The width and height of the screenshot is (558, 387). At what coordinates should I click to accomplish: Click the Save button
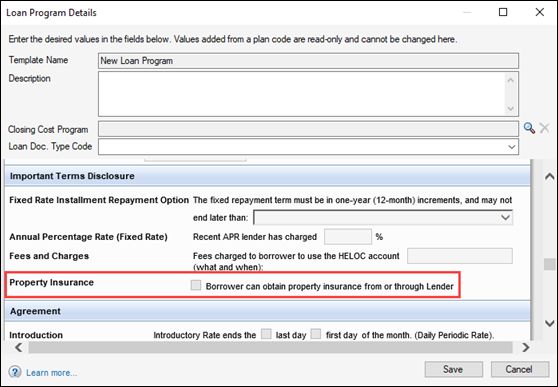(453, 370)
